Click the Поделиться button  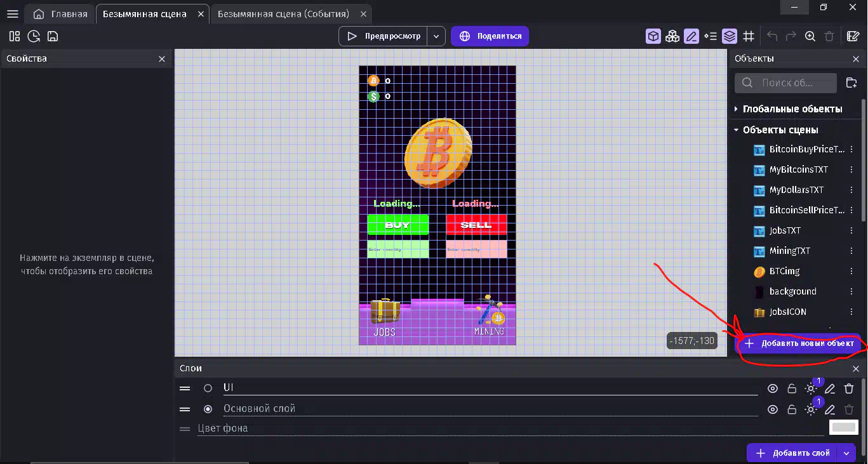pyautogui.click(x=490, y=36)
